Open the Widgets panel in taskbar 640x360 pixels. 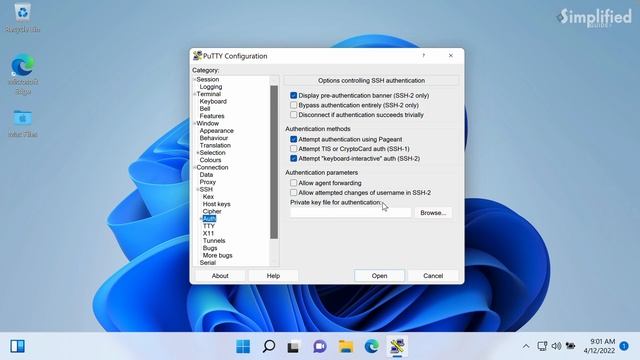(18, 346)
